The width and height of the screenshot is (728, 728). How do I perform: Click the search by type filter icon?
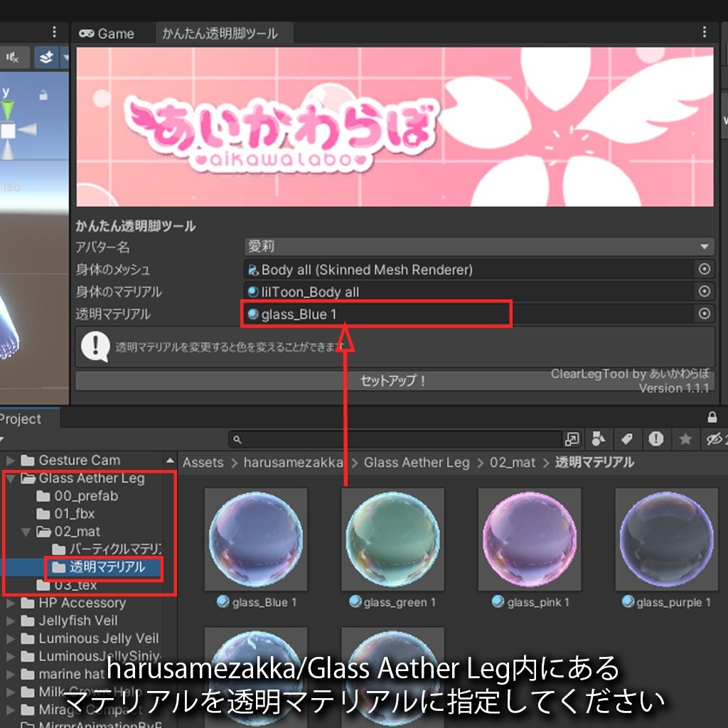(598, 439)
